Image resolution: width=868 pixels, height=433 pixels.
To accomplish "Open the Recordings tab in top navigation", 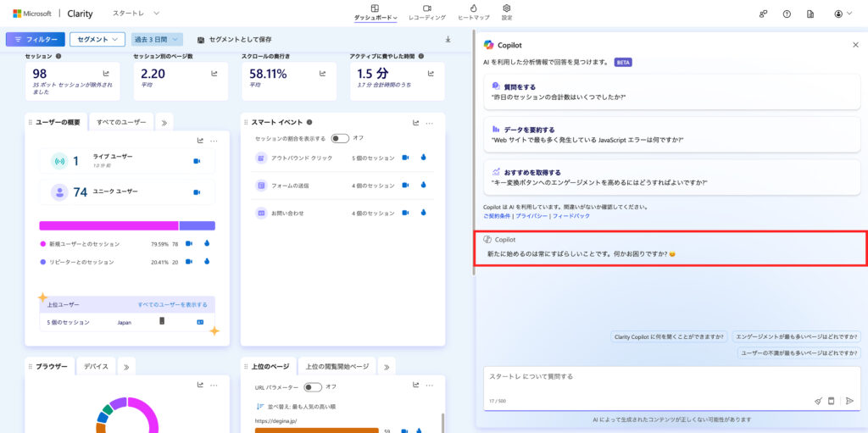I will click(x=426, y=12).
